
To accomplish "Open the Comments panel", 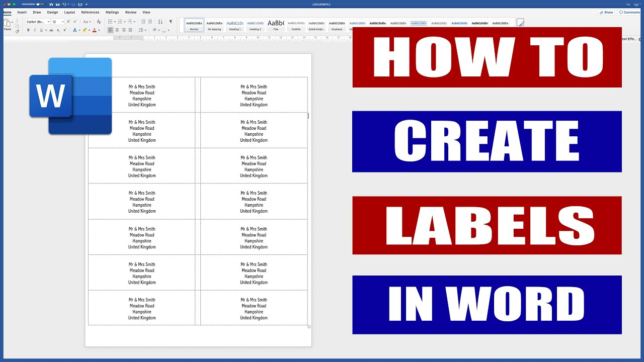I will [629, 12].
